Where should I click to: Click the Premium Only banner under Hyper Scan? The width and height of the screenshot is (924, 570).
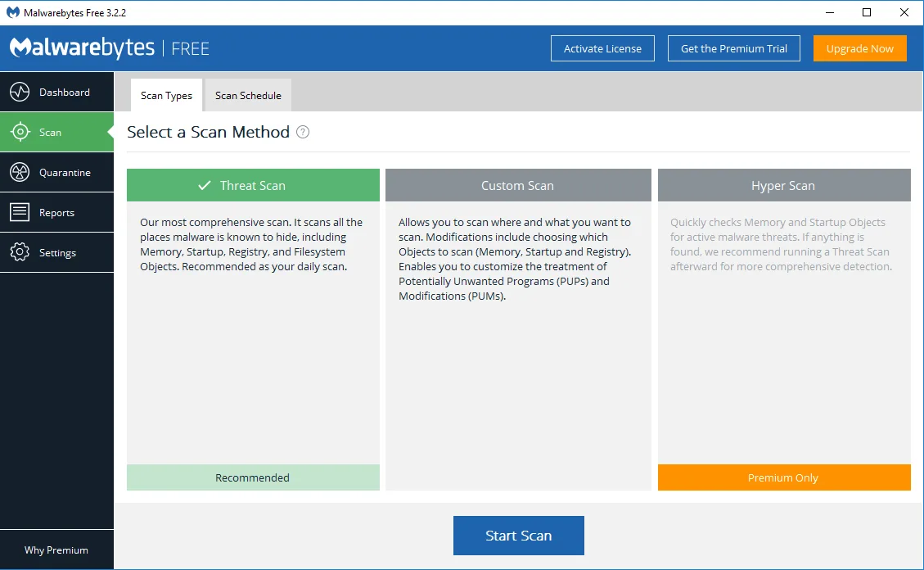click(x=784, y=477)
